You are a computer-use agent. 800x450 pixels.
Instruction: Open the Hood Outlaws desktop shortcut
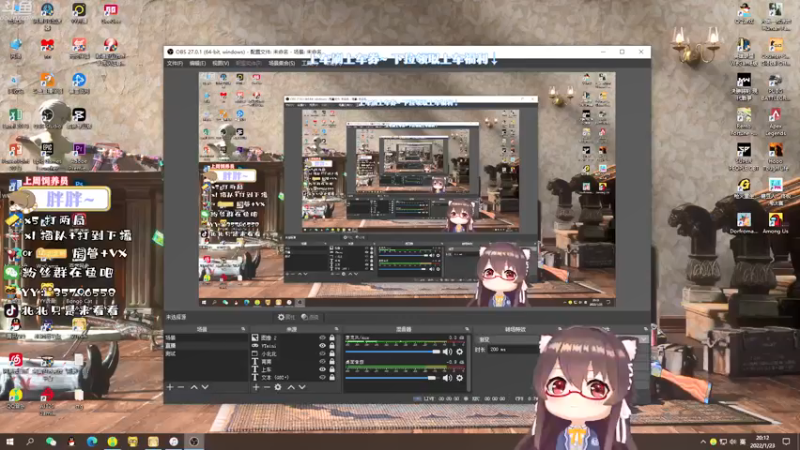point(776,156)
